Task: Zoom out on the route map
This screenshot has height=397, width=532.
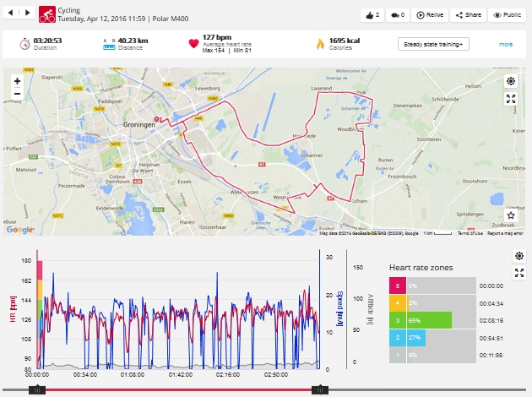Action: coord(17,94)
